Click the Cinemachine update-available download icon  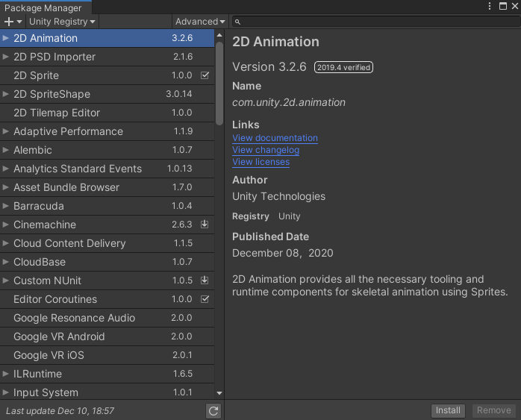205,225
